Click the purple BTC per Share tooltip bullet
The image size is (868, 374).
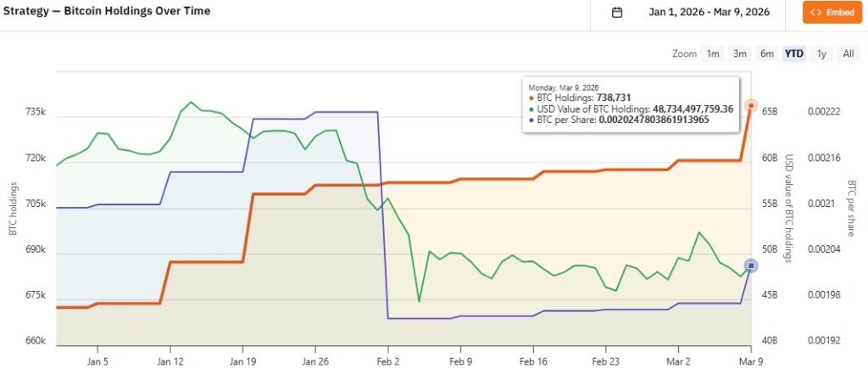tap(531, 120)
